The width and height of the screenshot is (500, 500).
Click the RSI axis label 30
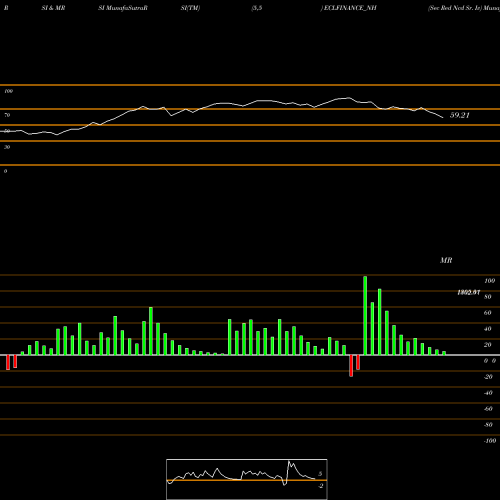coord(7,147)
